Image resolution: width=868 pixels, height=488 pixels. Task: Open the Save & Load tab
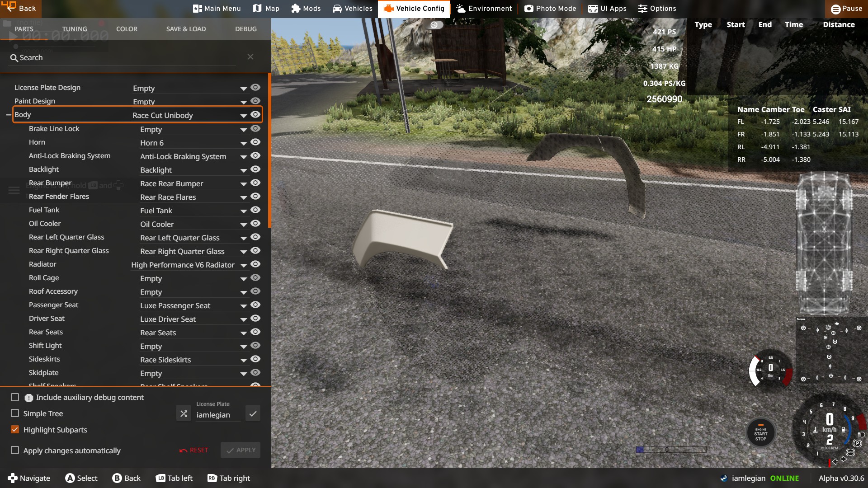tap(186, 29)
